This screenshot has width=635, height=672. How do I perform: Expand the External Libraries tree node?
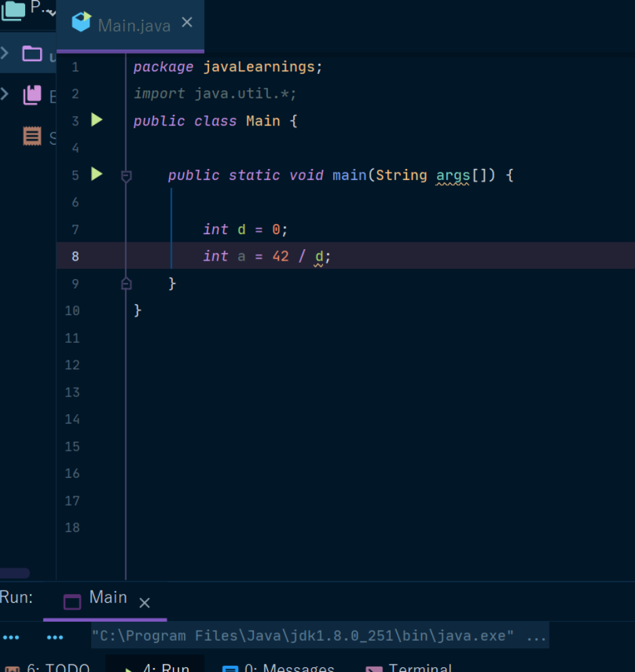pyautogui.click(x=5, y=94)
